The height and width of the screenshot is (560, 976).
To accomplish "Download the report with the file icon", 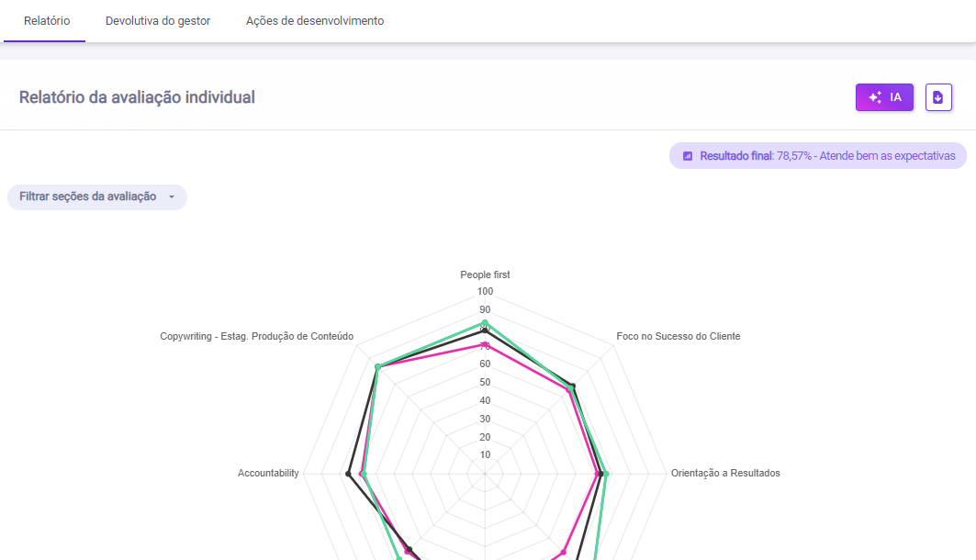I will (938, 97).
